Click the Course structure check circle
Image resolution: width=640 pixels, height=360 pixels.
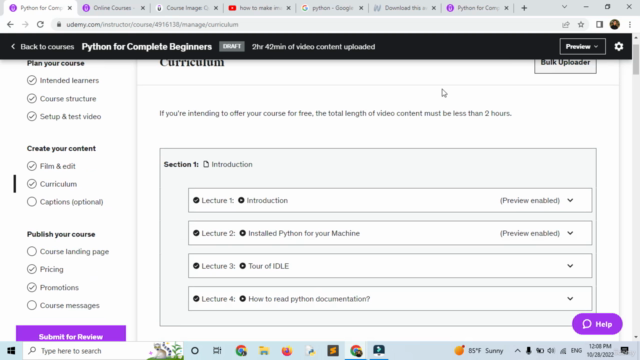tap(32, 98)
